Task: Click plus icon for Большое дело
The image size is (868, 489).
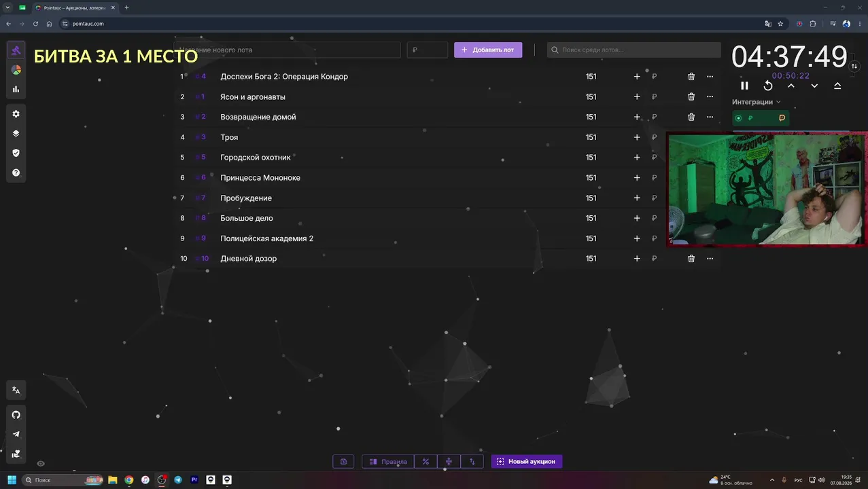Action: point(637,218)
